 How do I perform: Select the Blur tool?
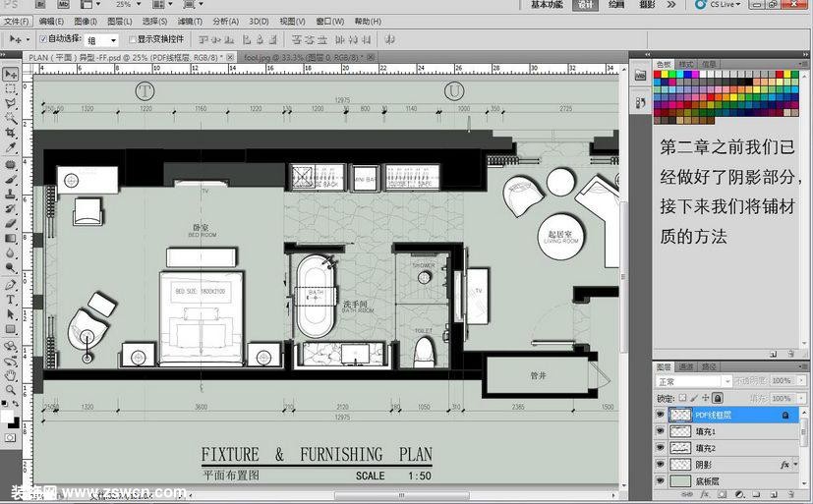(x=11, y=253)
